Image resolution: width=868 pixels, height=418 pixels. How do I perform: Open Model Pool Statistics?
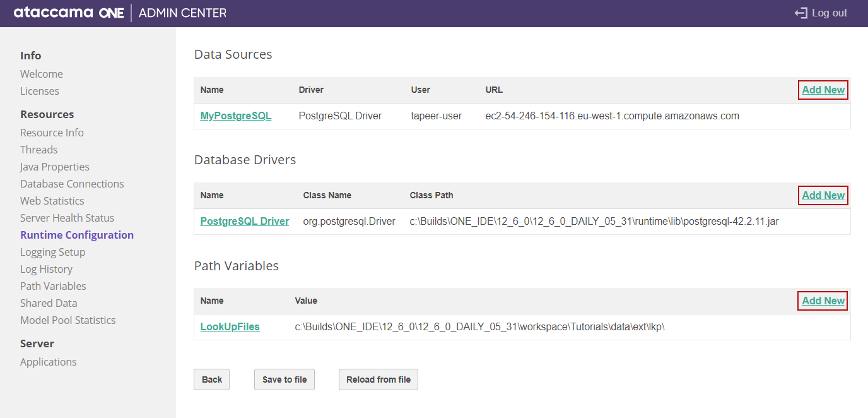[x=67, y=319]
